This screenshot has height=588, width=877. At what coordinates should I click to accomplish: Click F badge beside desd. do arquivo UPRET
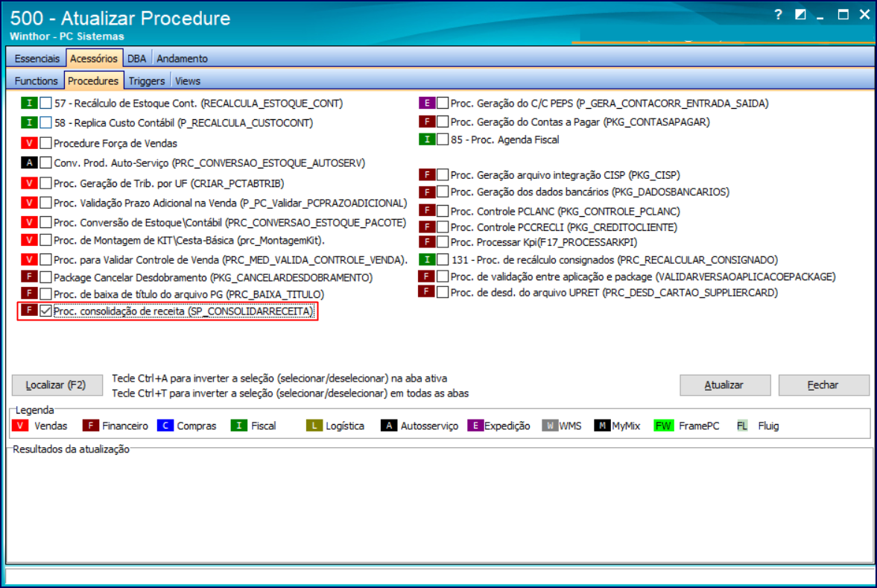click(x=427, y=291)
